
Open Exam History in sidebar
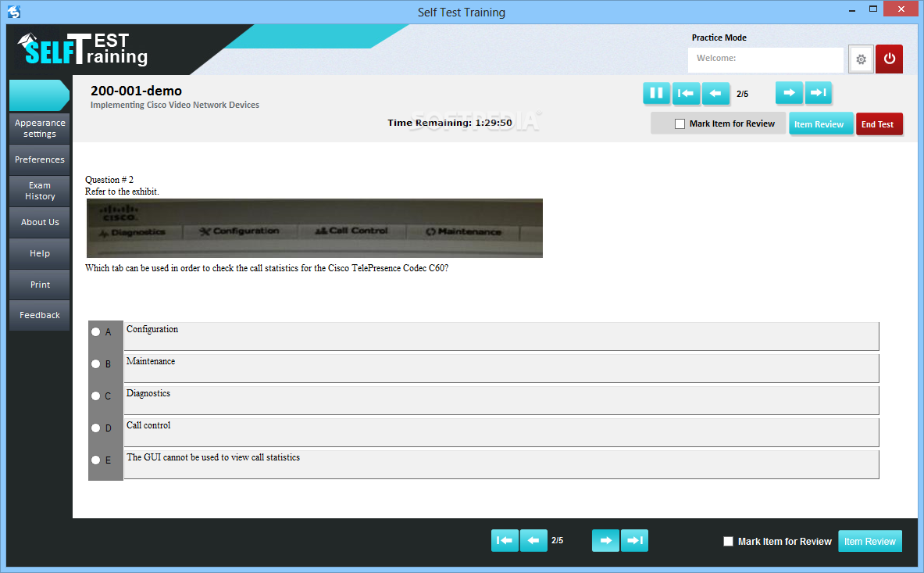click(x=40, y=191)
